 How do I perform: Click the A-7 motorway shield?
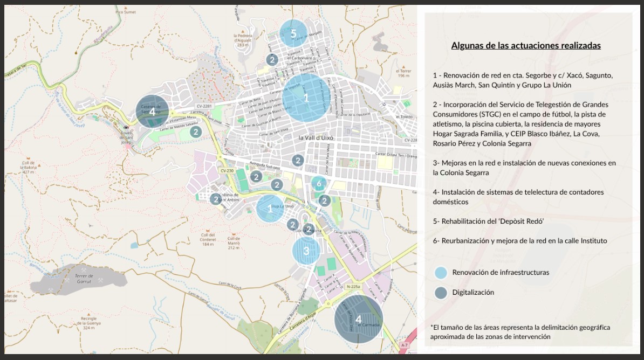coord(405,345)
